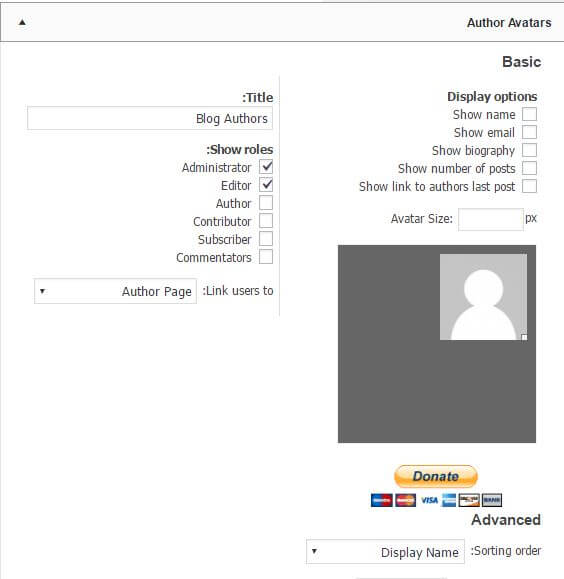Open the Link users to dropdown
Screen dimensions: 564x579
115,291
